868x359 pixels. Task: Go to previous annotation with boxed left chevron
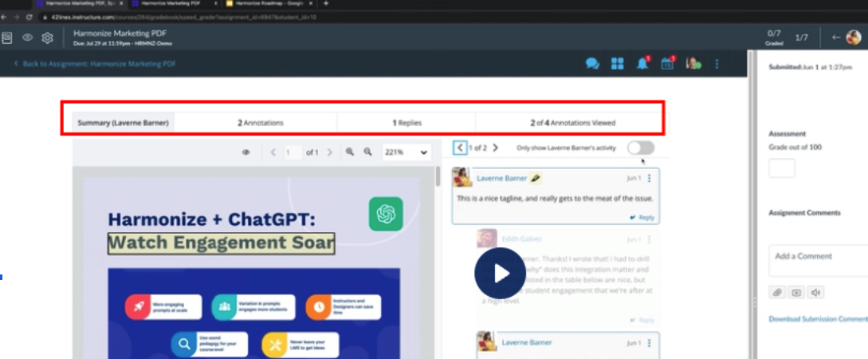coord(460,148)
